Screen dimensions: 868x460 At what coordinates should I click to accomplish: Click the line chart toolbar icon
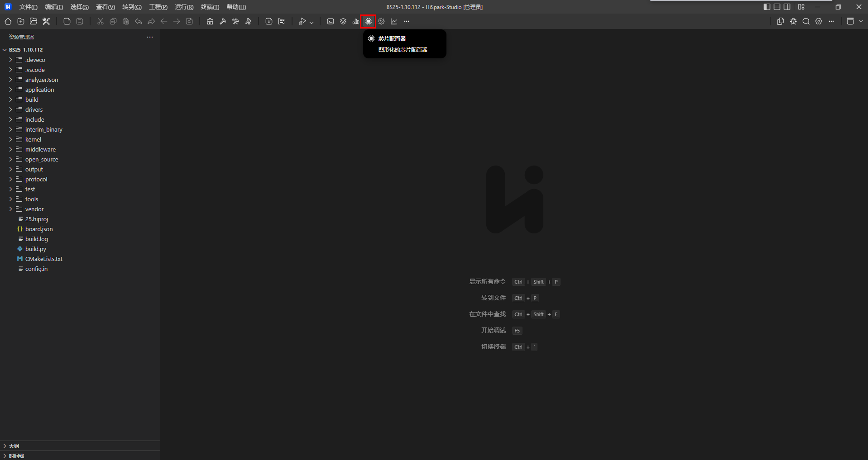coord(394,21)
